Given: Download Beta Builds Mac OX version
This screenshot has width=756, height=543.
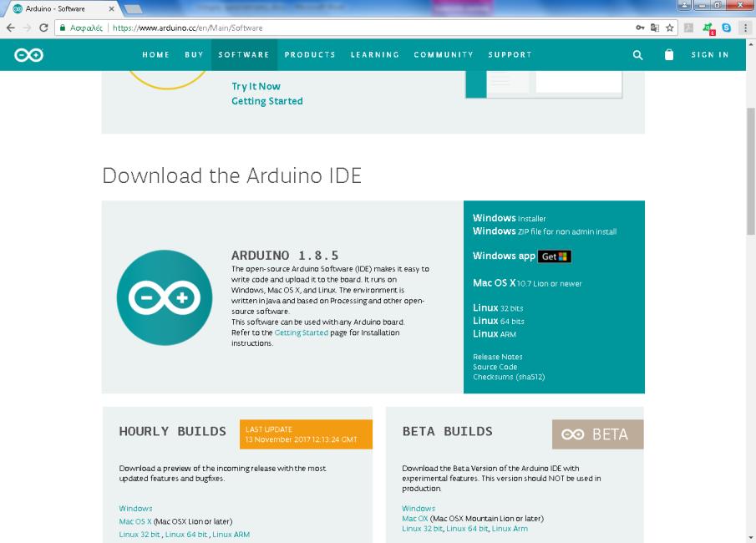Looking at the screenshot, I should click(414, 519).
